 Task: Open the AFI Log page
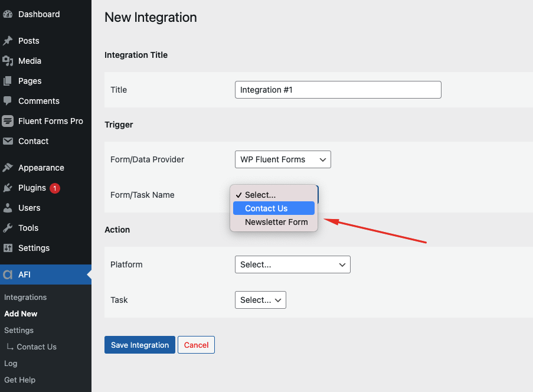click(11, 364)
